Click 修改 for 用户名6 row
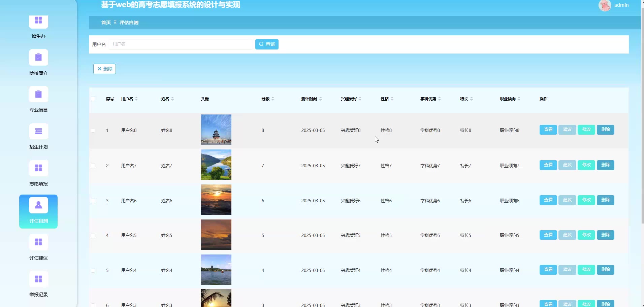Viewport: 644px width, 307px height. 586,200
